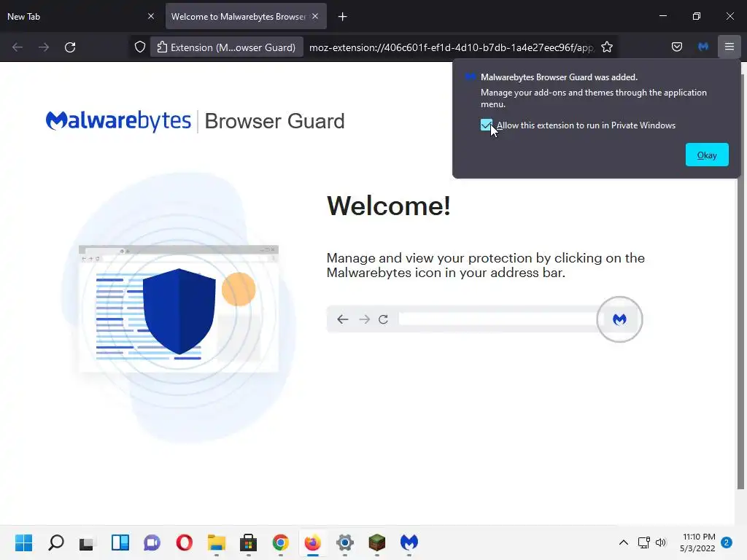Open the Firefox application menu

[x=729, y=47]
